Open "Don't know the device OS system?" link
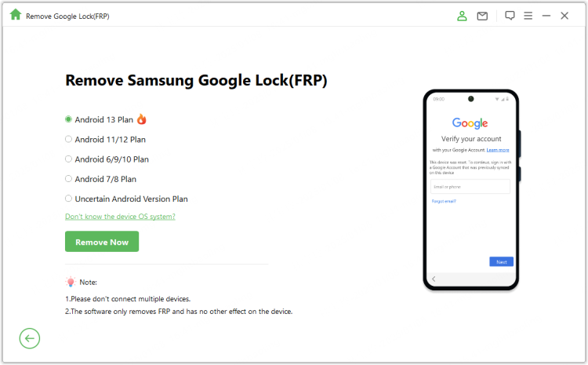This screenshot has width=588, height=365. click(x=120, y=216)
